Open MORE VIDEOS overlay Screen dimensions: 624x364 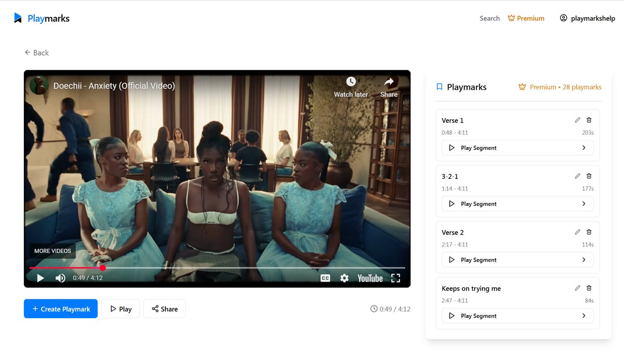(x=53, y=251)
